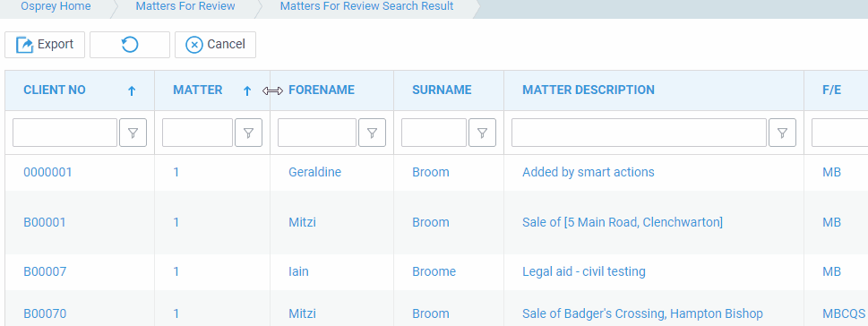Open filter icon for Client No column

(133, 133)
